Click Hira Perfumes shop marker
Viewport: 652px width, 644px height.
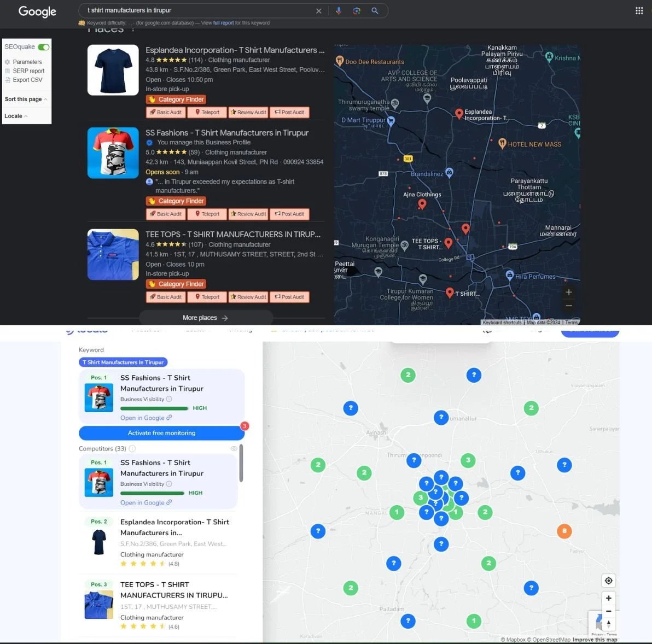(x=509, y=275)
